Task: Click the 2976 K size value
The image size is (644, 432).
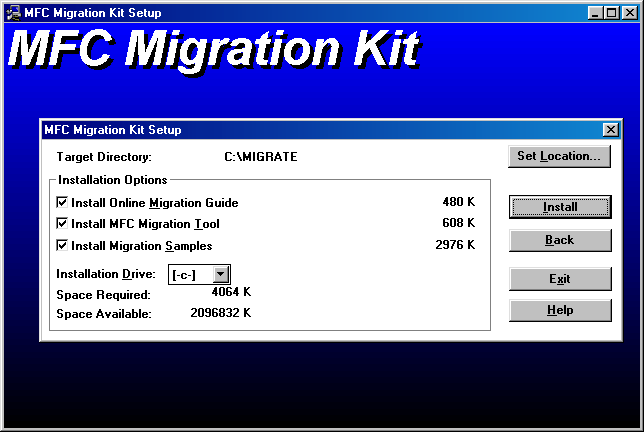Action: 455,245
